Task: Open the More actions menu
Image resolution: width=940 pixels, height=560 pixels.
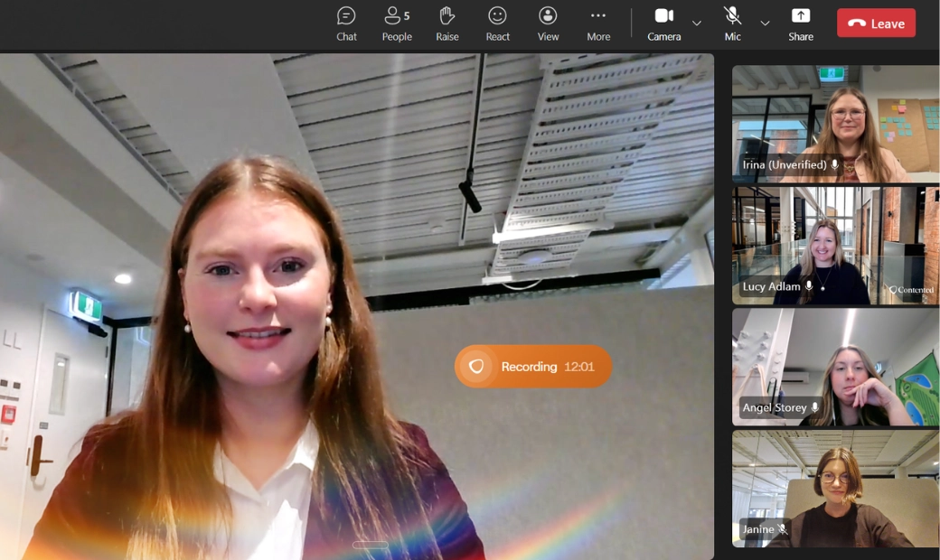Action: tap(598, 24)
